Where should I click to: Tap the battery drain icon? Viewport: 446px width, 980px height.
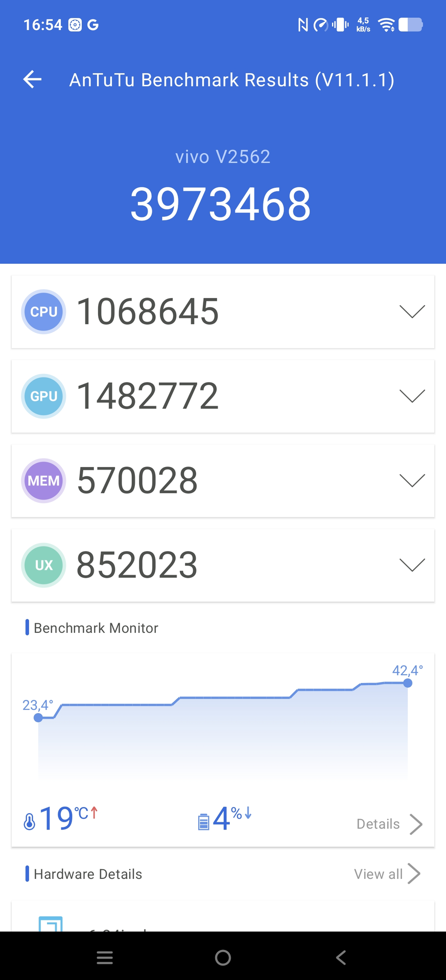tap(203, 822)
